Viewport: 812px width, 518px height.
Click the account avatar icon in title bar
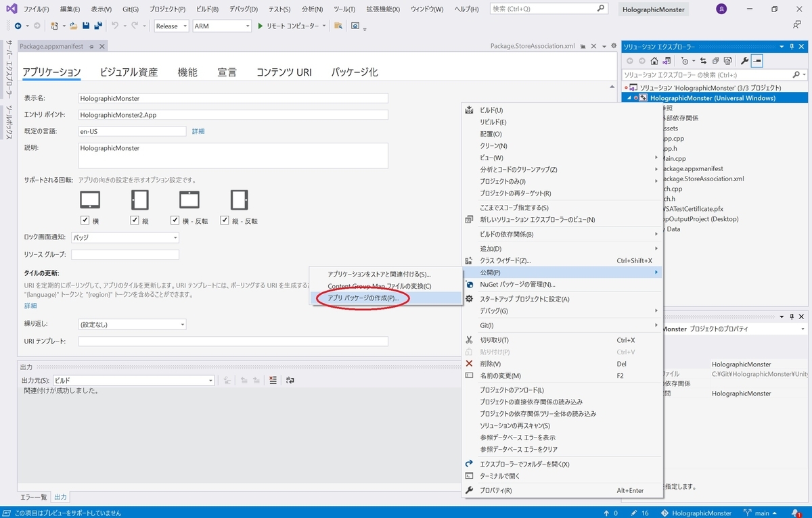721,9
